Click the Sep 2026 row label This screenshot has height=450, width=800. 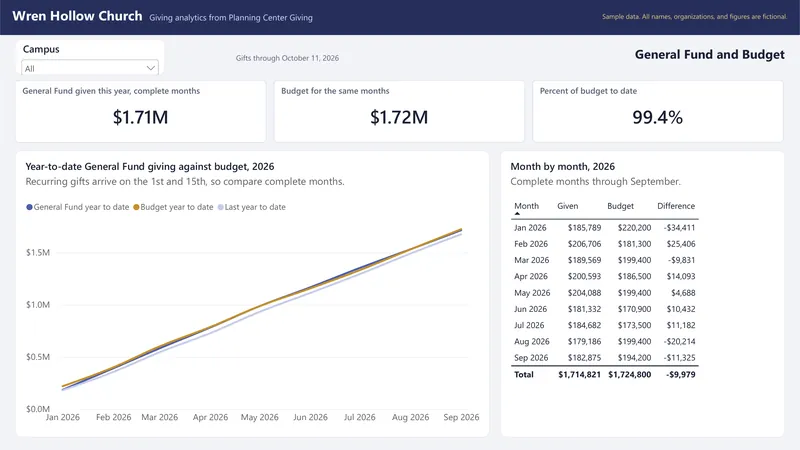click(531, 358)
